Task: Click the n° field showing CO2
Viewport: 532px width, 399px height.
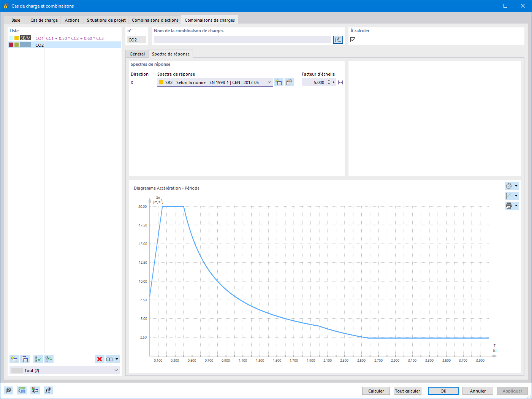Action: pyautogui.click(x=137, y=40)
